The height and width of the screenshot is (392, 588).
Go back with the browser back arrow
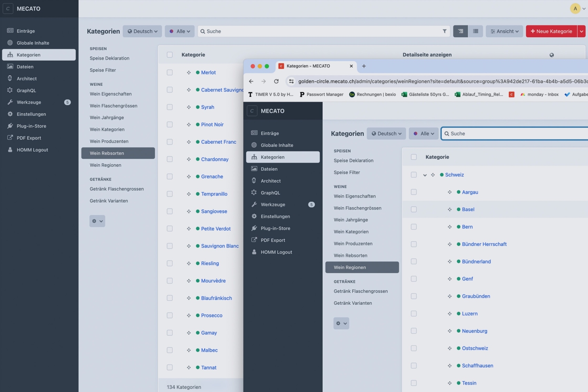tap(251, 81)
